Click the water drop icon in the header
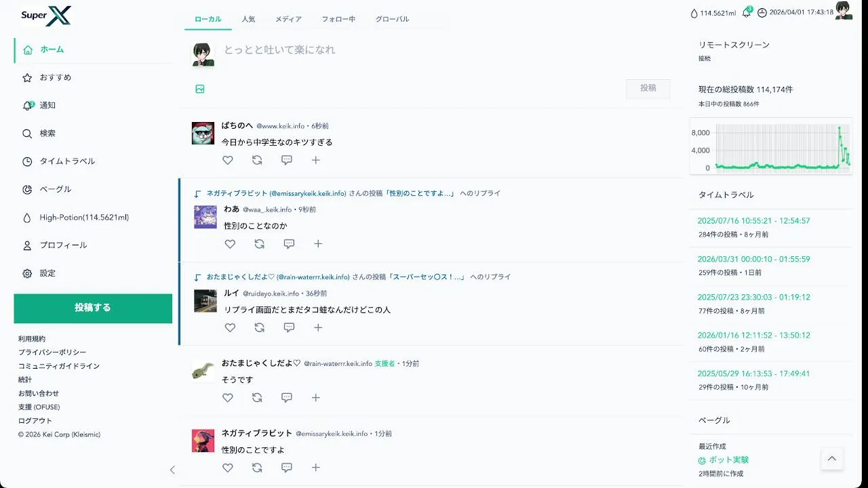The image size is (868, 488). pos(694,13)
